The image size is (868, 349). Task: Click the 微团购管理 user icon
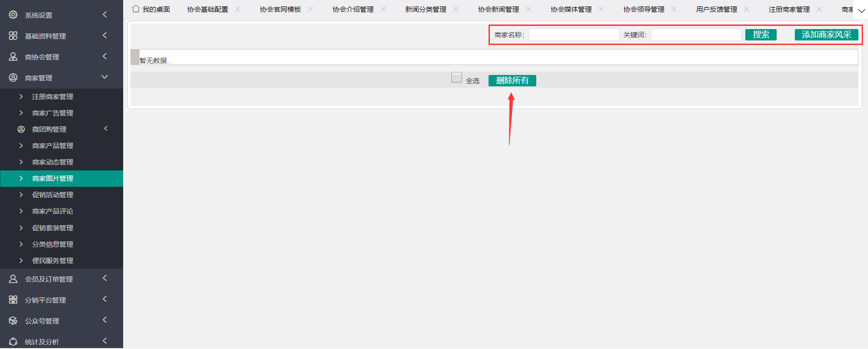tap(21, 129)
